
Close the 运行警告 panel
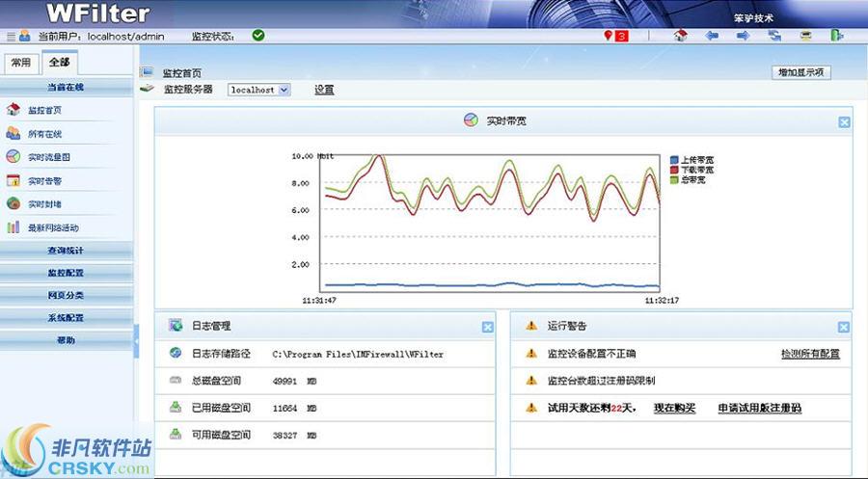tap(843, 327)
